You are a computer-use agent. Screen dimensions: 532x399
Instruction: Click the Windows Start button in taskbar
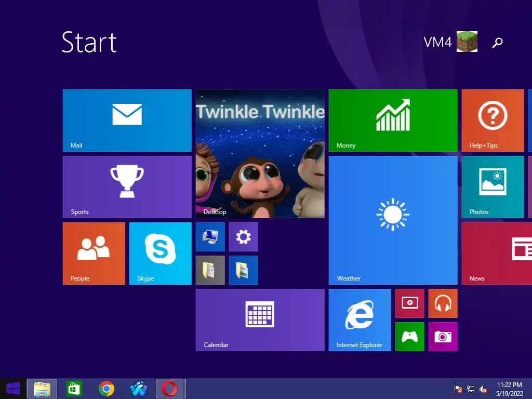pyautogui.click(x=13, y=389)
